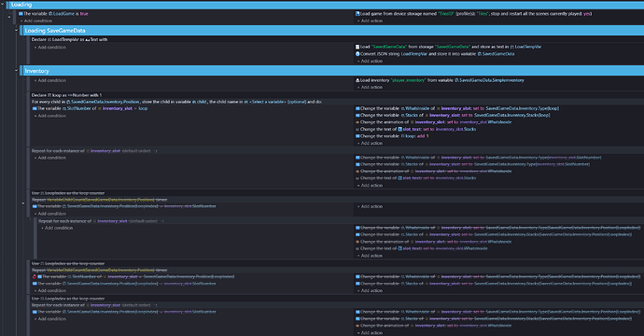Viewport: 644px width, 336px height.
Task: Click variable icon of disabled WhatsInside Type[inventory_slot.SlotNumber] action
Action: [357, 158]
